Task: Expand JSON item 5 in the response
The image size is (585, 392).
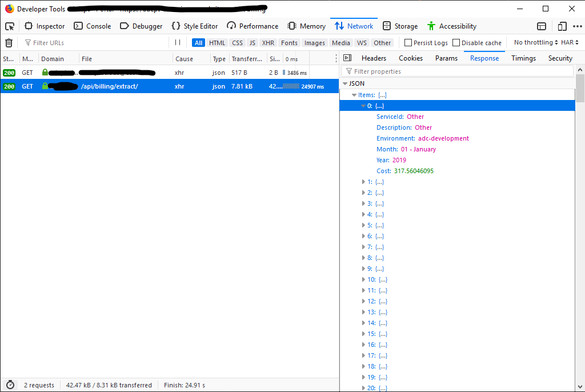Action: pyautogui.click(x=364, y=225)
